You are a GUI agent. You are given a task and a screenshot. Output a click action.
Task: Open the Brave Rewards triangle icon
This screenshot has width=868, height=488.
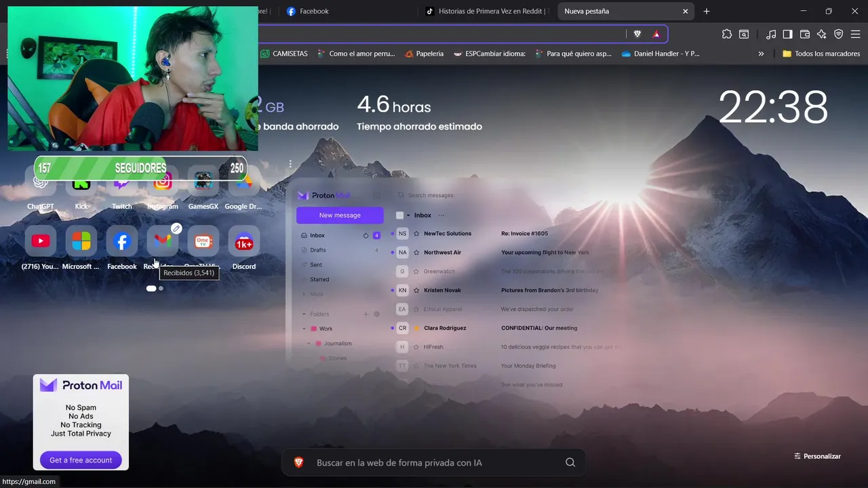coord(656,34)
